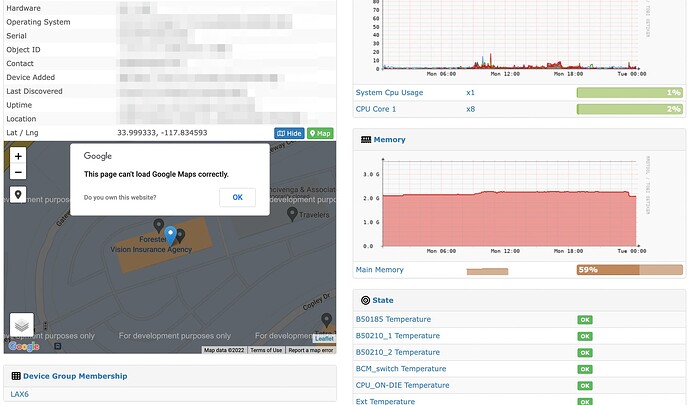Open the map layers selector
The width and height of the screenshot is (690, 405).
click(x=21, y=325)
